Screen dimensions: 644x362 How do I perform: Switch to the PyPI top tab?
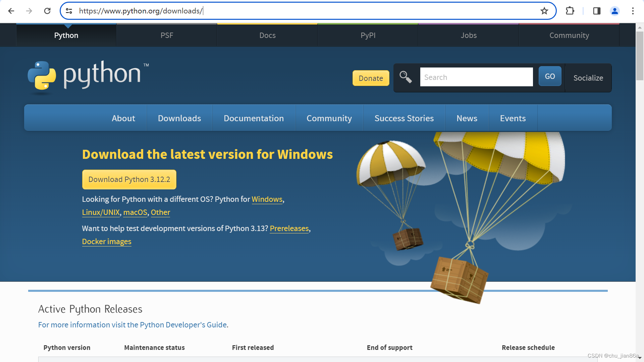coord(368,35)
